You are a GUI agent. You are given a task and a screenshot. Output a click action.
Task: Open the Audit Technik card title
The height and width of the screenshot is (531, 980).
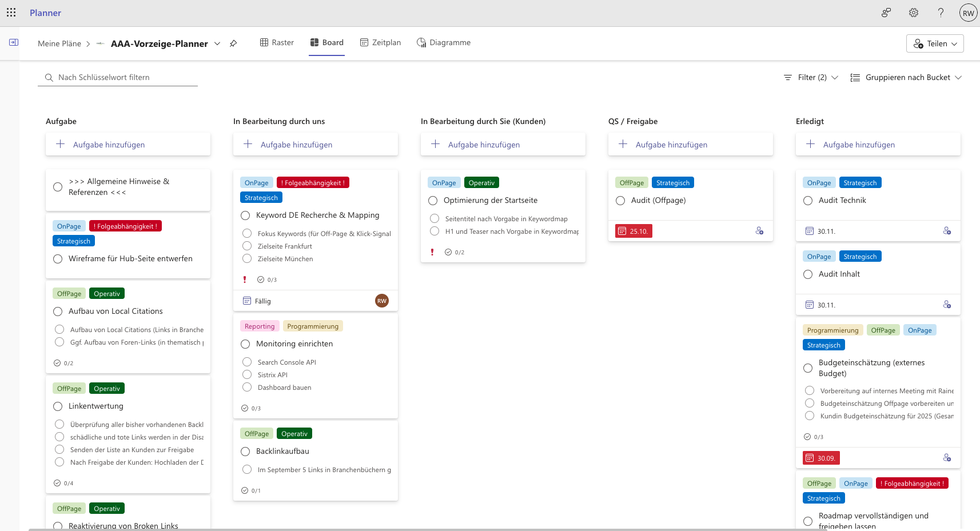point(842,200)
